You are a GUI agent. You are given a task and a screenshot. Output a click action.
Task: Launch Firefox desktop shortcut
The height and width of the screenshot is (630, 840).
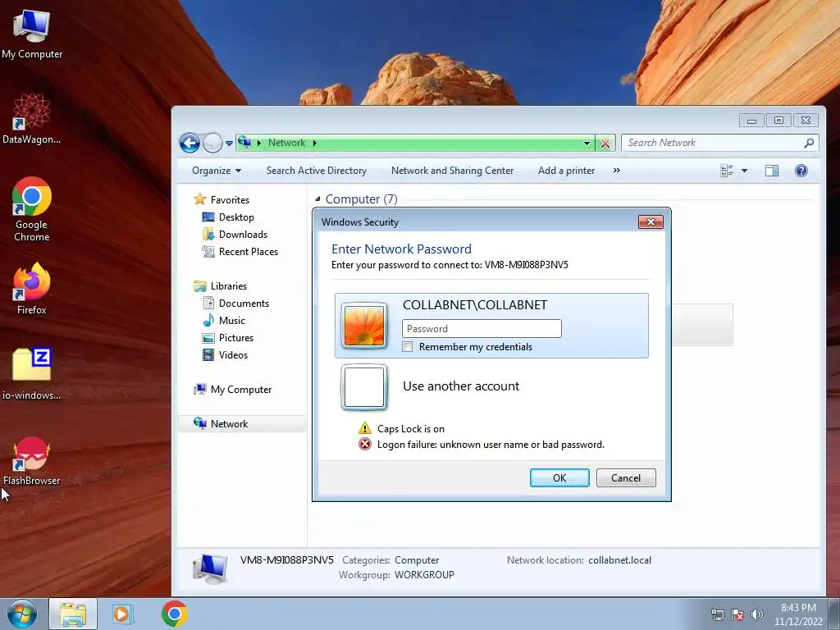coord(32,290)
